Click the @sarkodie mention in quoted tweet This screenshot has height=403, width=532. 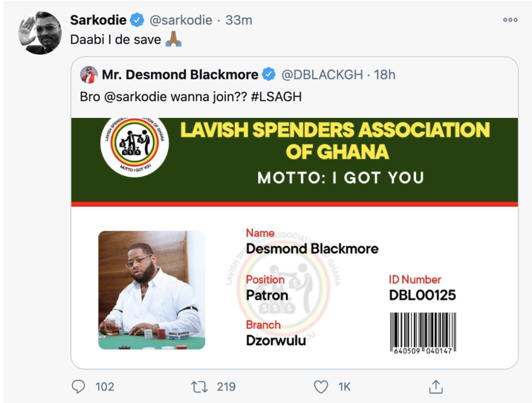(136, 97)
